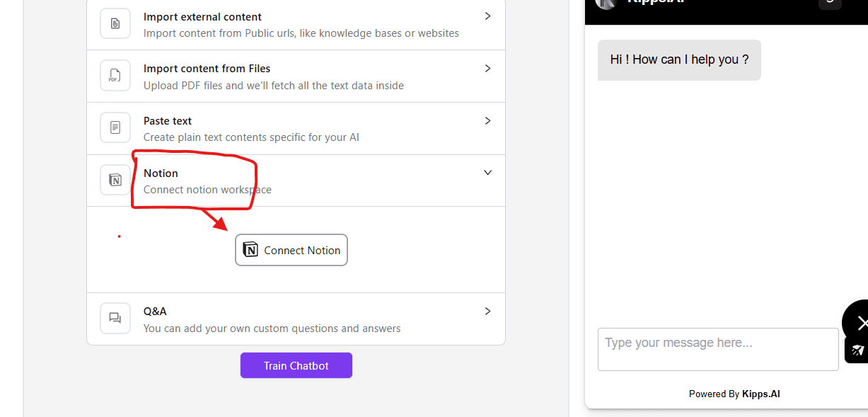868x417 pixels.
Task: Click the Paste text document icon
Action: click(x=115, y=127)
